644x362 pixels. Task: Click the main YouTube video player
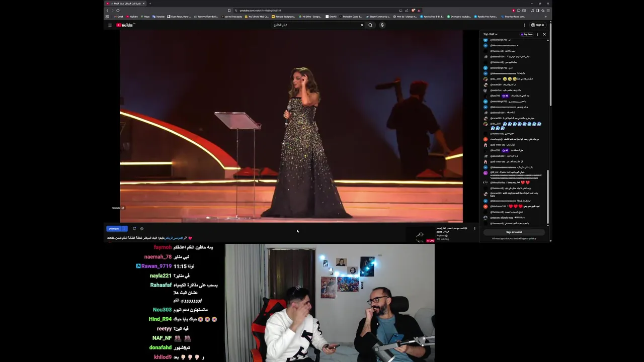(291, 126)
